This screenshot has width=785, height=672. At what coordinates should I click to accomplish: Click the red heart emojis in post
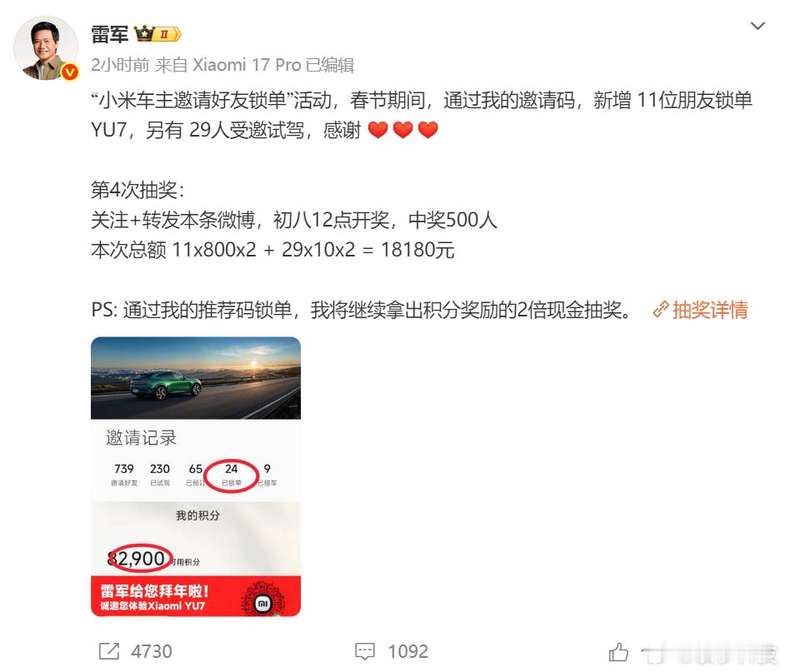tap(403, 130)
